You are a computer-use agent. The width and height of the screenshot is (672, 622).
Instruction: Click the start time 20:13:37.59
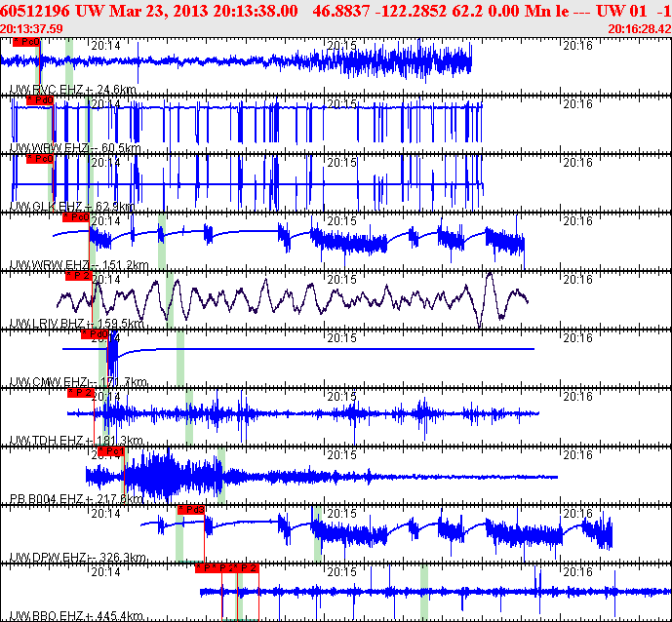point(31,29)
